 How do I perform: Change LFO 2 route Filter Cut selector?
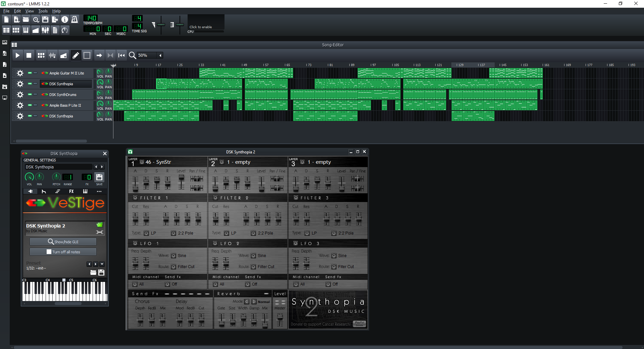point(253,267)
